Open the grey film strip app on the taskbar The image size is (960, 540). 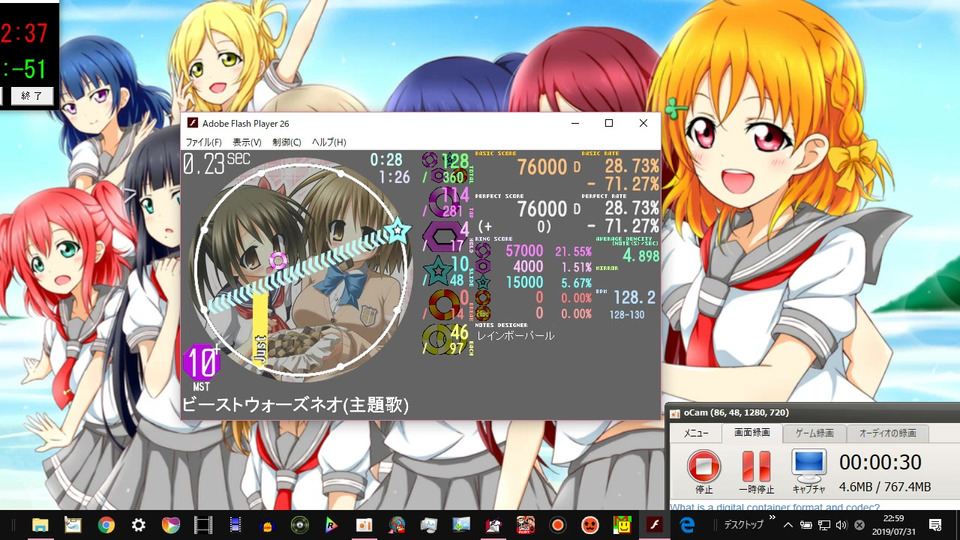[203, 525]
